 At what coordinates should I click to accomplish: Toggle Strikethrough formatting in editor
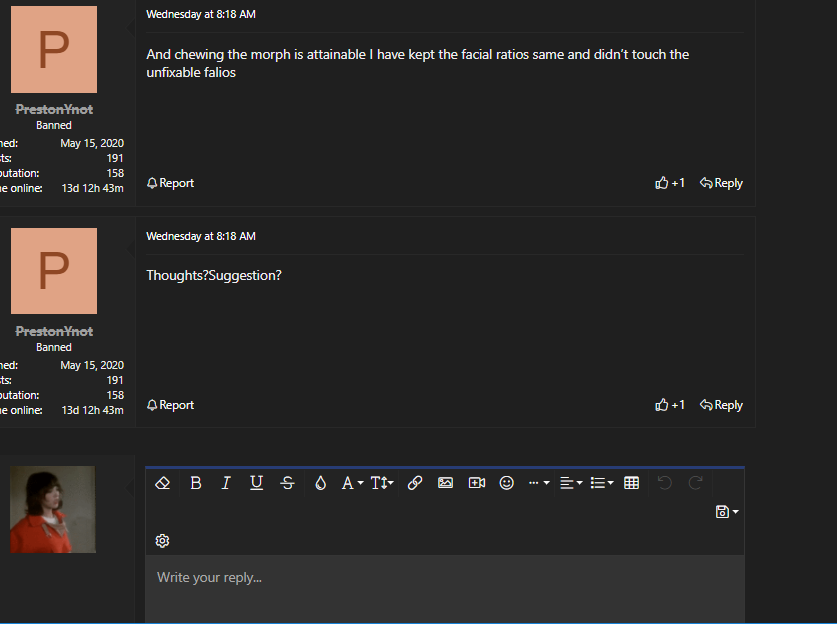[287, 483]
